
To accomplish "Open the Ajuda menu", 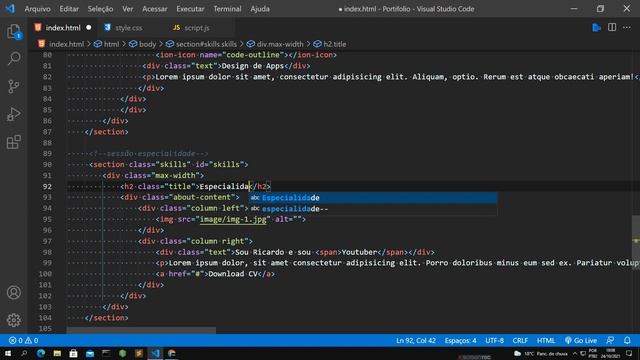I will 260,9.
